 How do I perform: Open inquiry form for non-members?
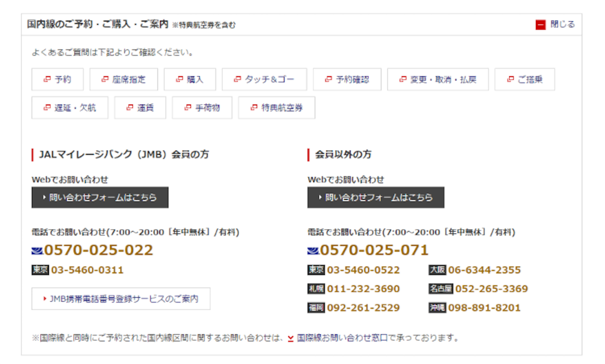(376, 197)
